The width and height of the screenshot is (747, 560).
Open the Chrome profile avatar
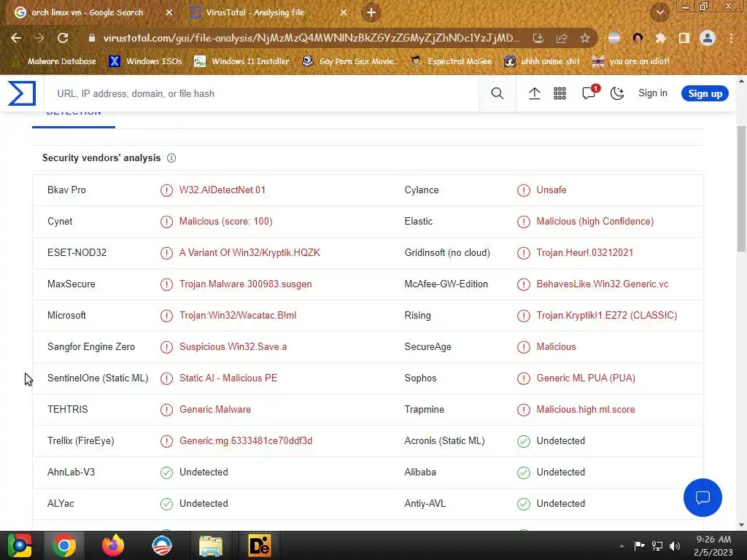[x=708, y=38]
